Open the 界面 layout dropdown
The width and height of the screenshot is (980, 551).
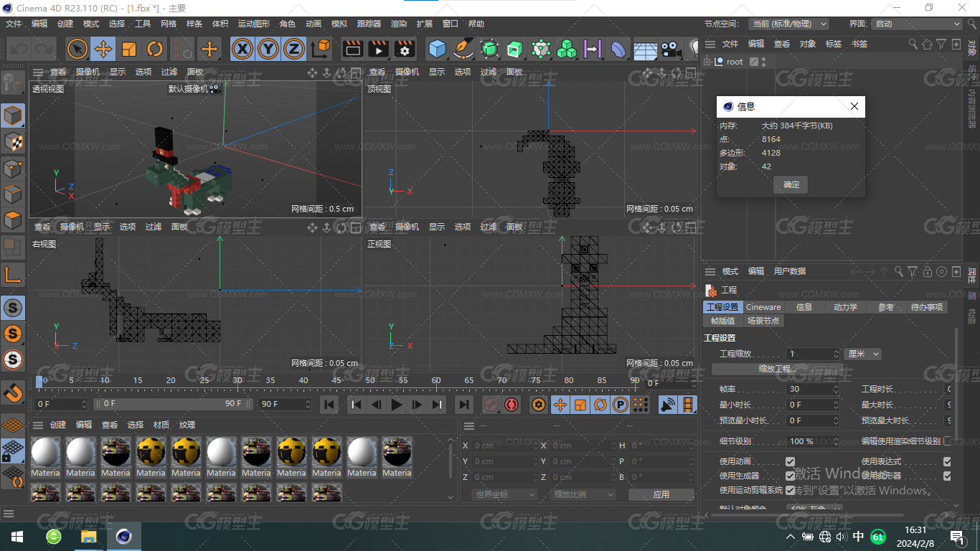[x=916, y=24]
